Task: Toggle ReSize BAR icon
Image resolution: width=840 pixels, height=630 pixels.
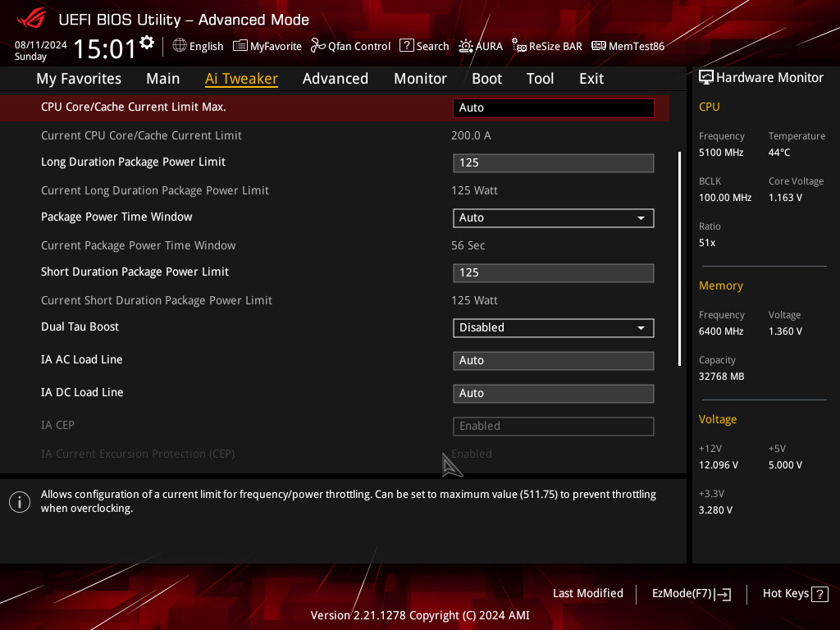Action: pos(518,46)
